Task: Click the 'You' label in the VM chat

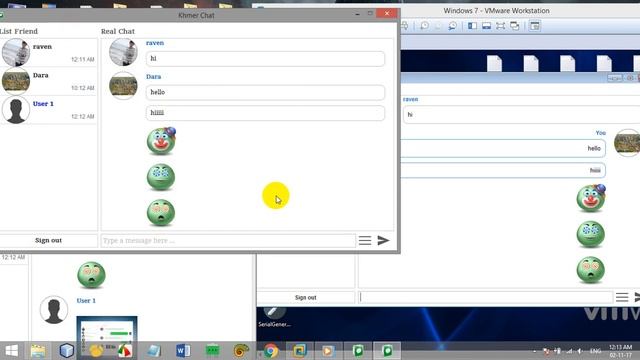Action: (600, 133)
